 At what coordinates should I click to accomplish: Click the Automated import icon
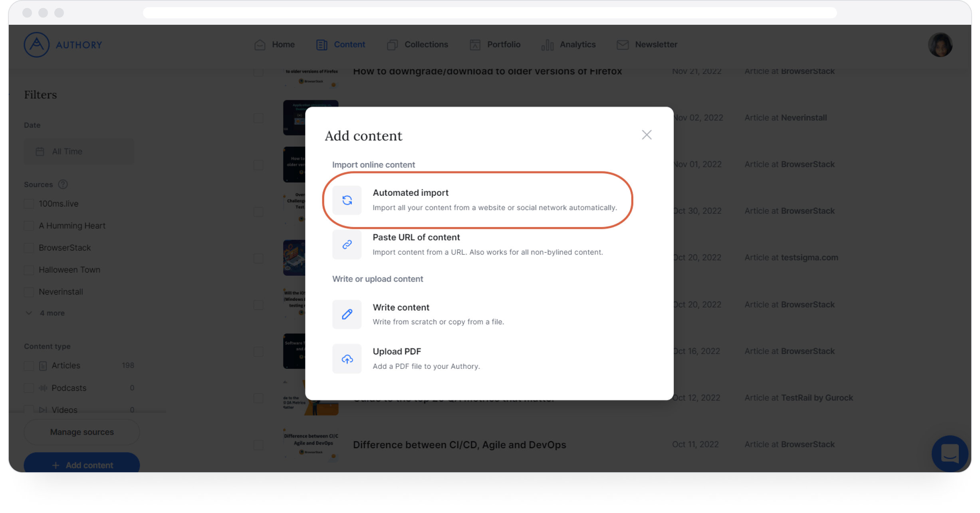coord(347,200)
